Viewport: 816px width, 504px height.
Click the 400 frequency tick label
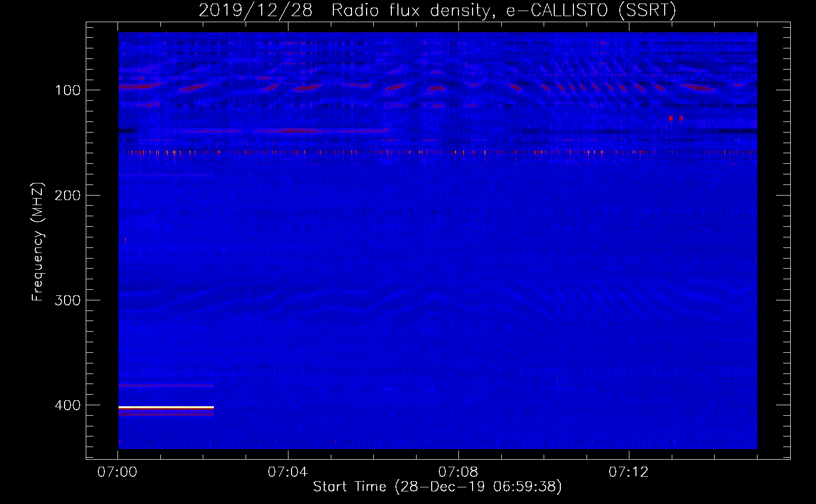(x=68, y=405)
